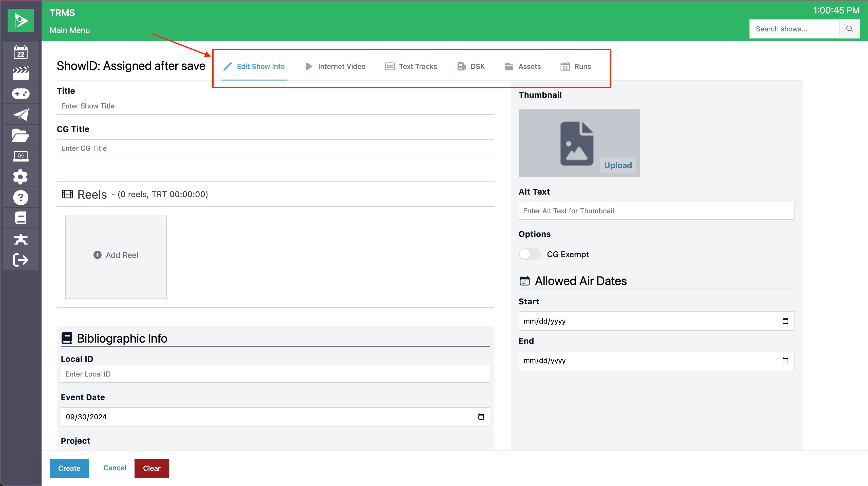Open the folder sidebar icon

21,136
